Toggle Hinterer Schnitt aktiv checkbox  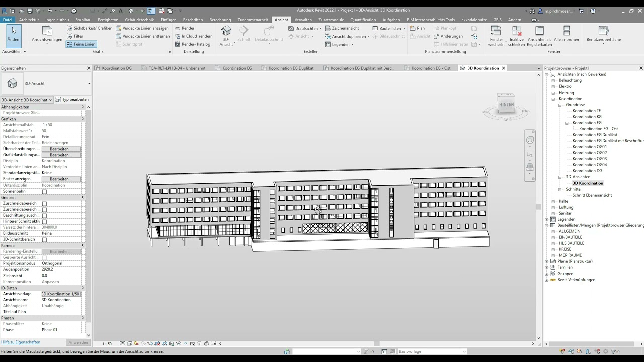[x=44, y=222]
